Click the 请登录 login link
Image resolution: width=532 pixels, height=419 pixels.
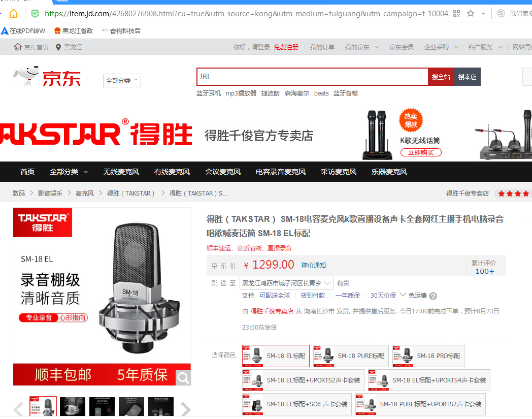click(260, 47)
